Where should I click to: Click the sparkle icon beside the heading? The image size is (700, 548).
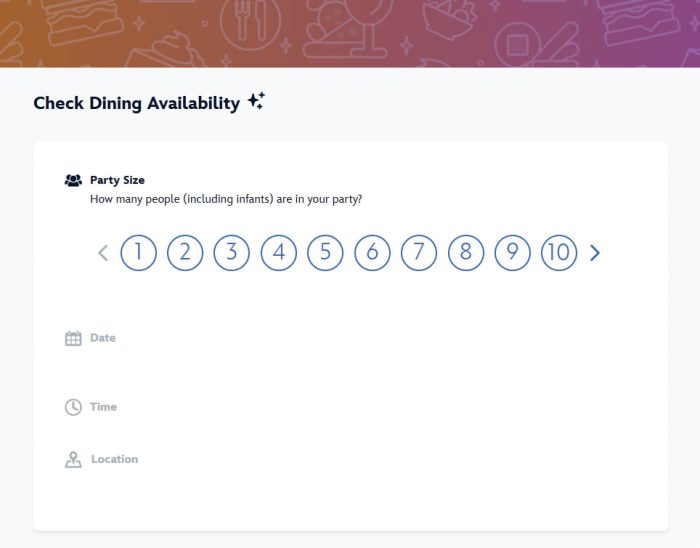point(256,101)
